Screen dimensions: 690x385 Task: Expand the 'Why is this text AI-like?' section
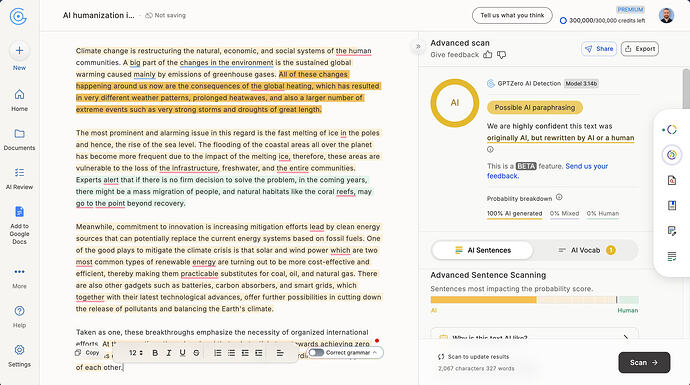point(535,337)
